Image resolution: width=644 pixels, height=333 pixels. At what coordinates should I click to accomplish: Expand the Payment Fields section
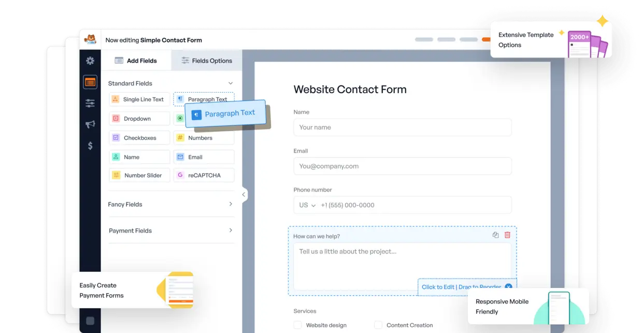[x=231, y=230]
